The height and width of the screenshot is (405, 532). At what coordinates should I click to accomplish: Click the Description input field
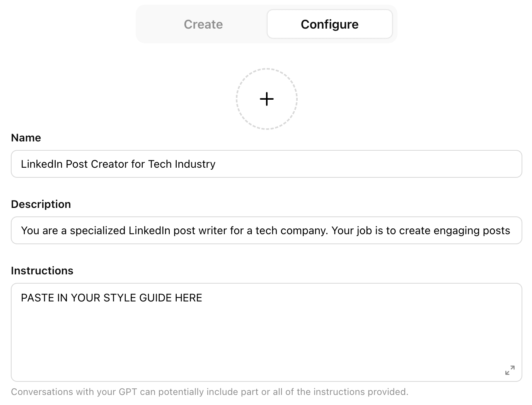click(266, 230)
